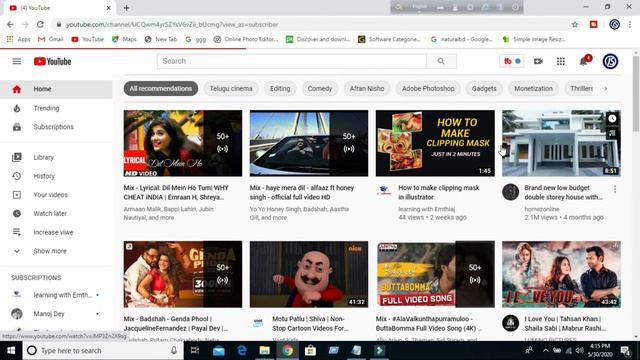
Task: Reload the page in Chrome
Action: (40, 24)
